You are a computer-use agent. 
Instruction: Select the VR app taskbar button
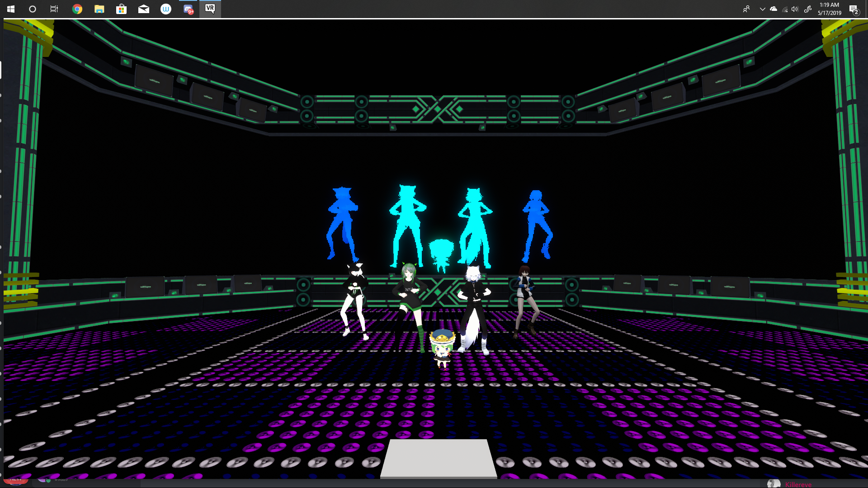point(210,9)
